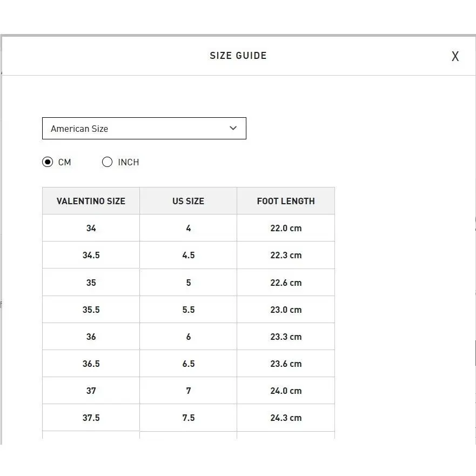Image resolution: width=476 pixels, height=476 pixels.
Task: Open the American Size dropdown
Action: [x=144, y=129]
